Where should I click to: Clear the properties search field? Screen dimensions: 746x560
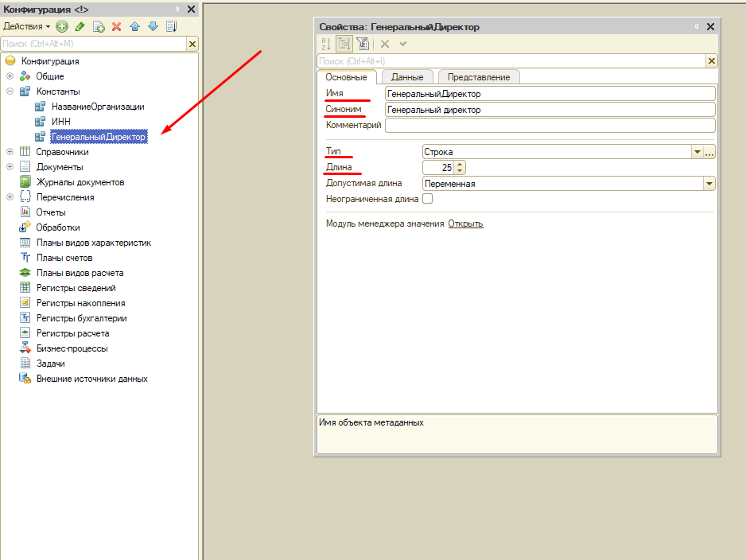[x=712, y=61]
